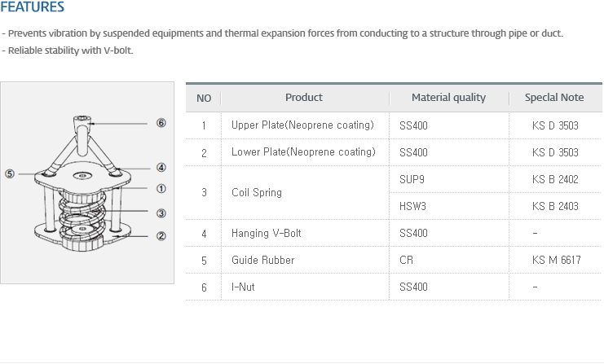Click the Speclal Note column header
Image resolution: width=604 pixels, height=364 pixels.
point(554,98)
